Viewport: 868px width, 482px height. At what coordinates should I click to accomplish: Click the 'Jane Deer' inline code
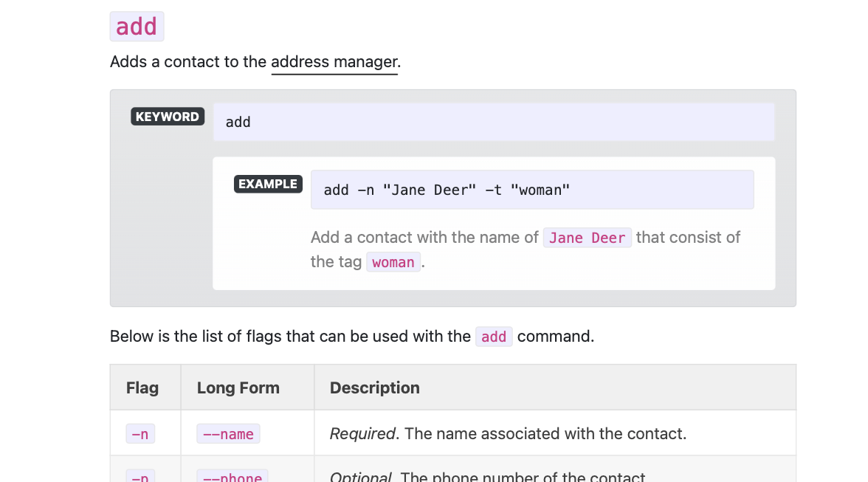[x=587, y=238]
